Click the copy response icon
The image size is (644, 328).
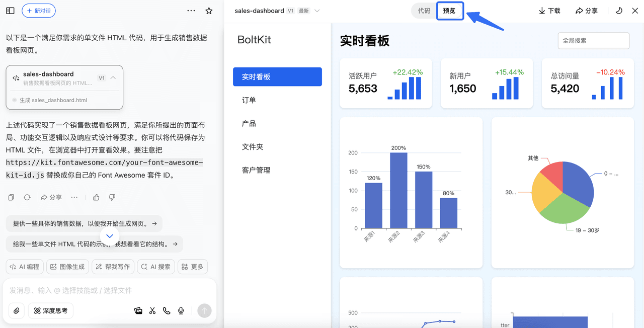click(11, 197)
